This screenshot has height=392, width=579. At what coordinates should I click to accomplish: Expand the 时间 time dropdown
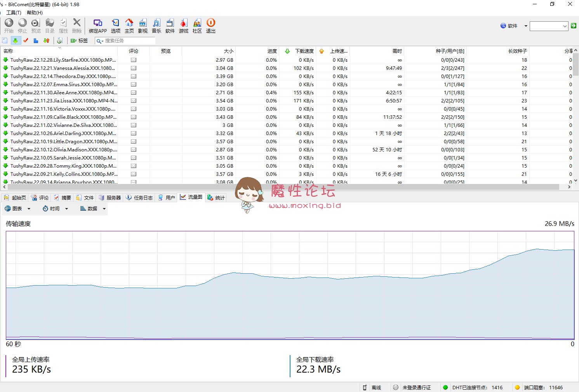tap(55, 208)
